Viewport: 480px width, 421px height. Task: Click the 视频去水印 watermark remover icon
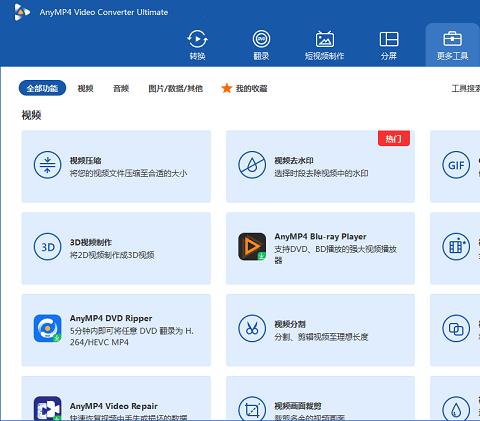[252, 165]
